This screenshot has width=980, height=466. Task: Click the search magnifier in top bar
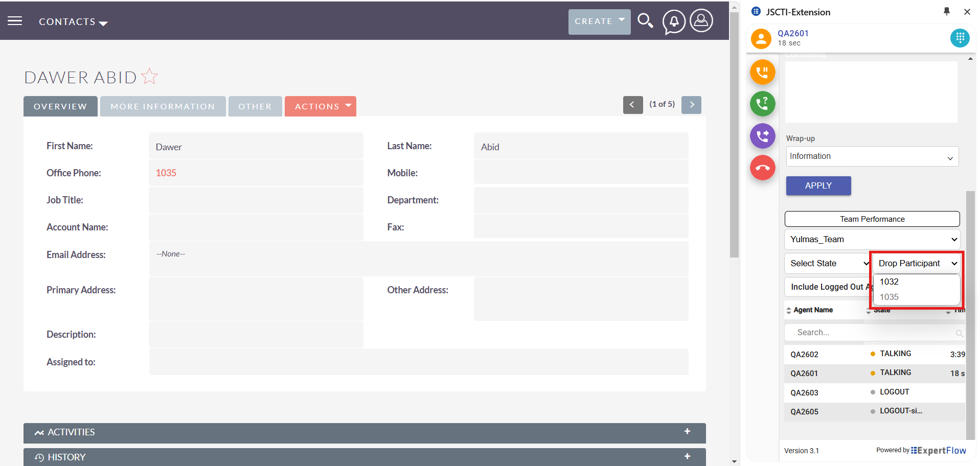[x=645, y=21]
